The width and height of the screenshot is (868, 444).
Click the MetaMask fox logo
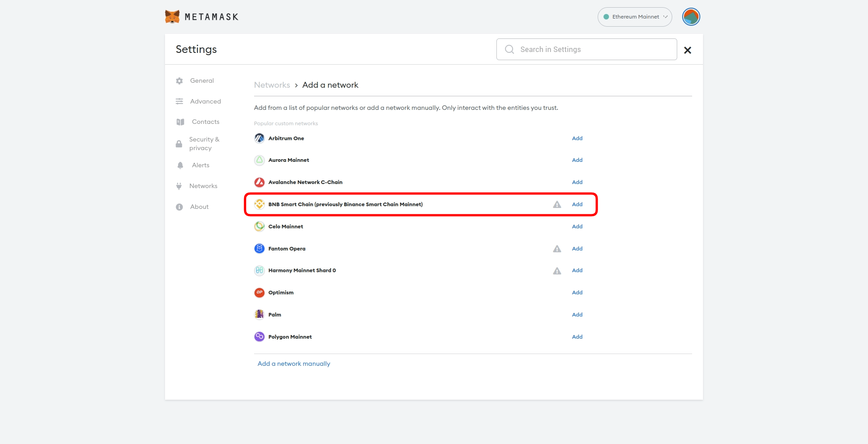(172, 17)
